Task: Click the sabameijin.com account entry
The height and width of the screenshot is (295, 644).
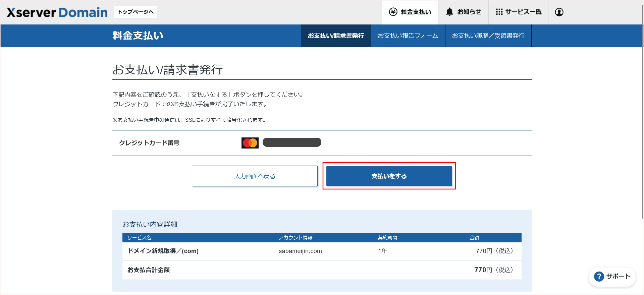Action: 300,251
